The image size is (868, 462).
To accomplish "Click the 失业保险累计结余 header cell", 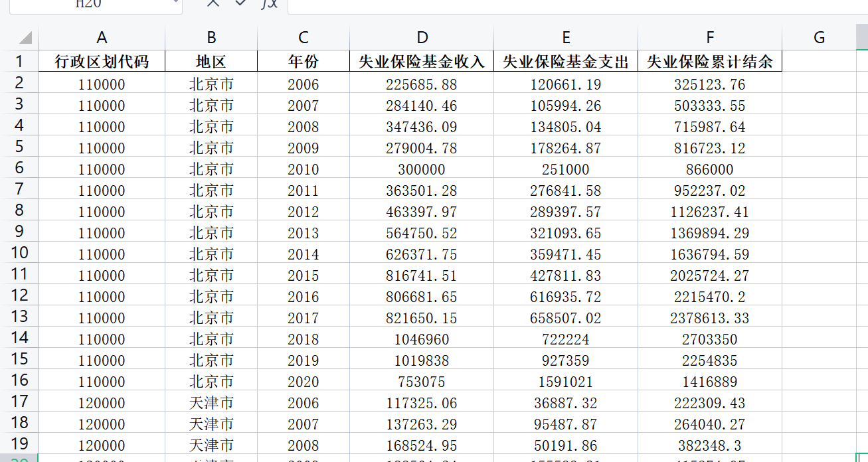I will coord(710,62).
